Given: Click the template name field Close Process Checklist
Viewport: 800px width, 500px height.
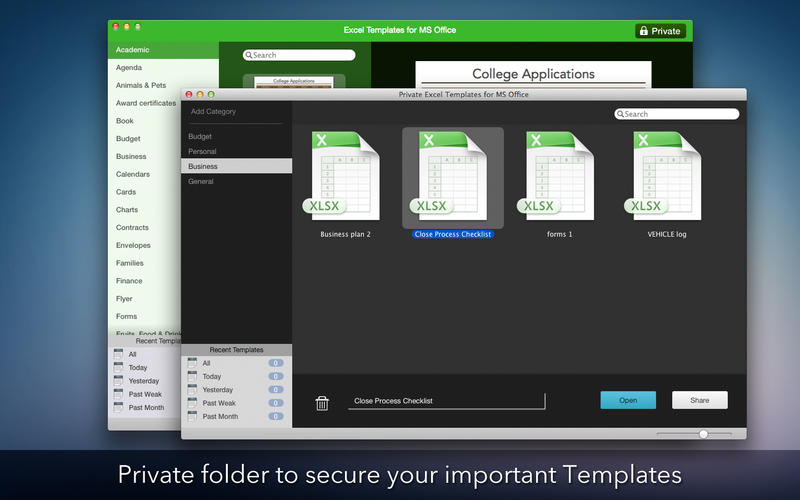Looking at the screenshot, I should click(x=446, y=401).
